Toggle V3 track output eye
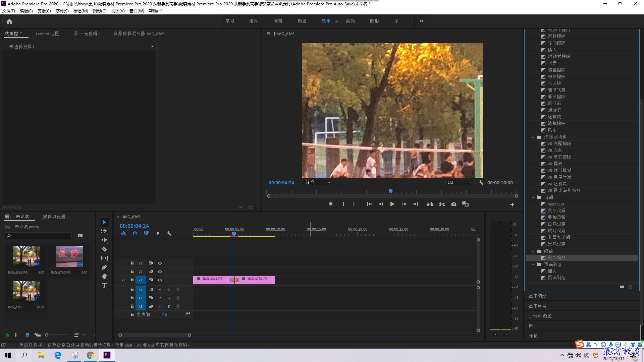The width and height of the screenshot is (644, 362). (160, 263)
